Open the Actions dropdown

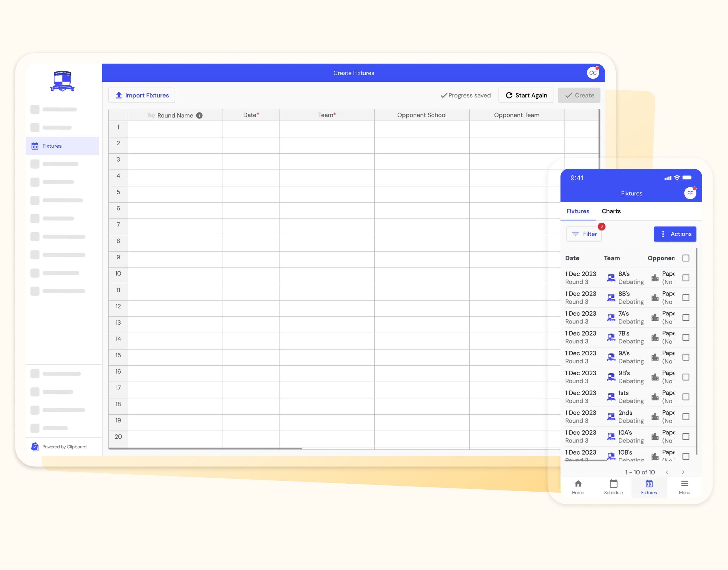pyautogui.click(x=675, y=234)
